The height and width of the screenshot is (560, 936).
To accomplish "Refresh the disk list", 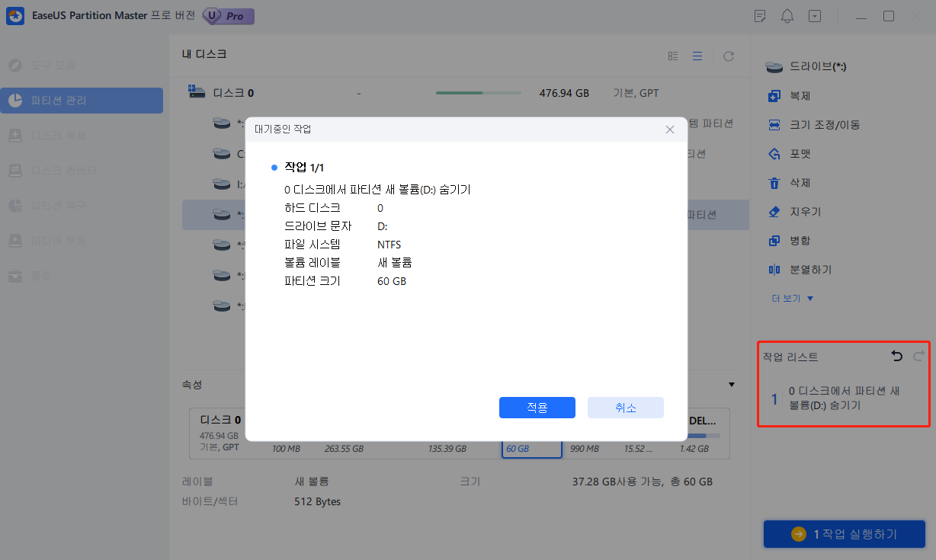I will [x=728, y=56].
